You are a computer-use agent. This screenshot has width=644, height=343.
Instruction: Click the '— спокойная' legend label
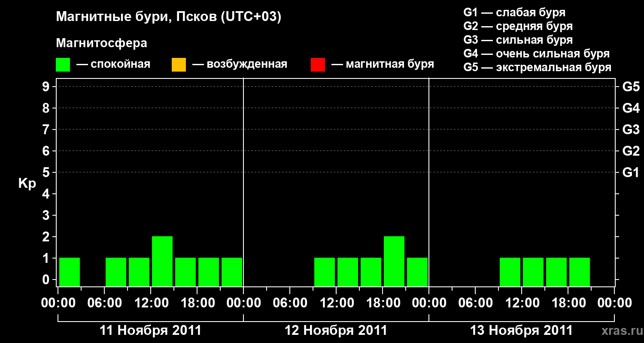[x=113, y=65]
